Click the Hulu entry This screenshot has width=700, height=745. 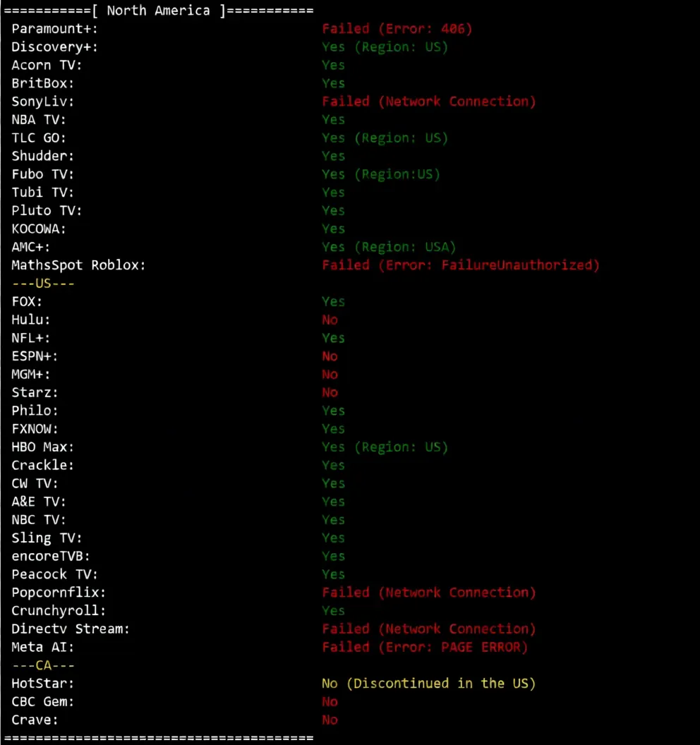[30, 320]
